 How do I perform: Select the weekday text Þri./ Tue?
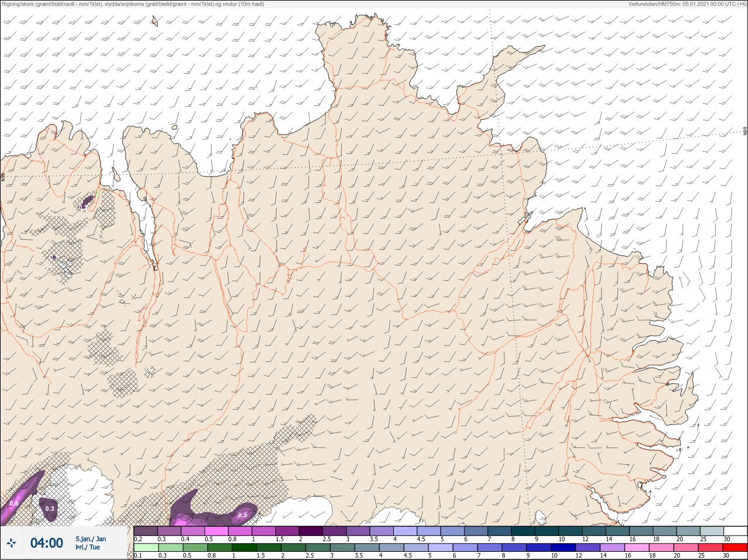coord(88,547)
